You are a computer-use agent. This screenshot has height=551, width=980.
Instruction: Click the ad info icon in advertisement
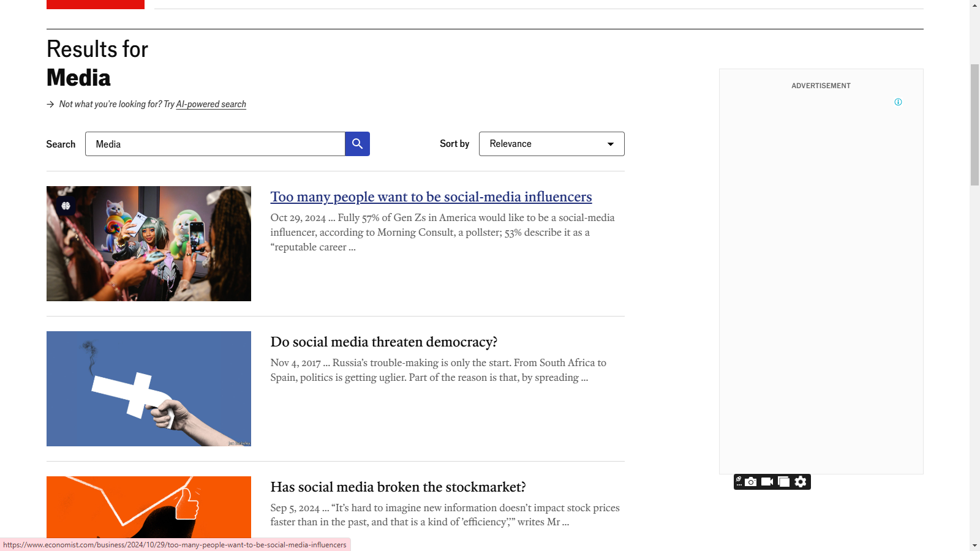point(898,102)
